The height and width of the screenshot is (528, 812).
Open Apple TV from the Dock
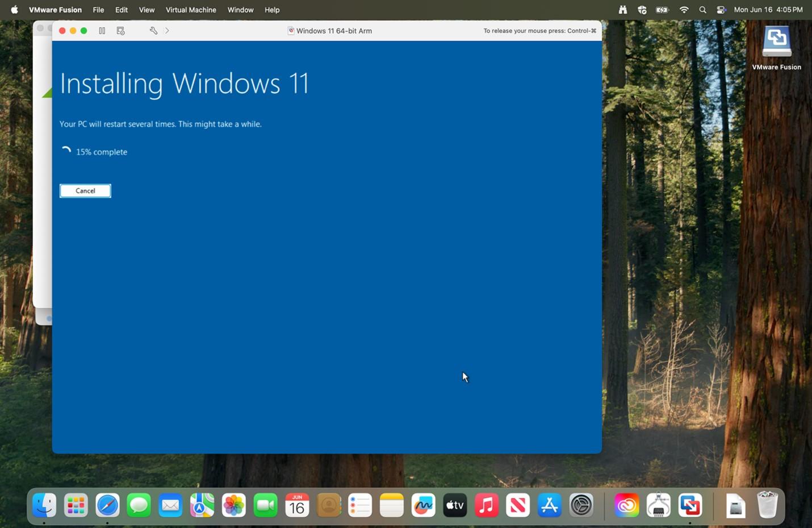click(x=455, y=505)
